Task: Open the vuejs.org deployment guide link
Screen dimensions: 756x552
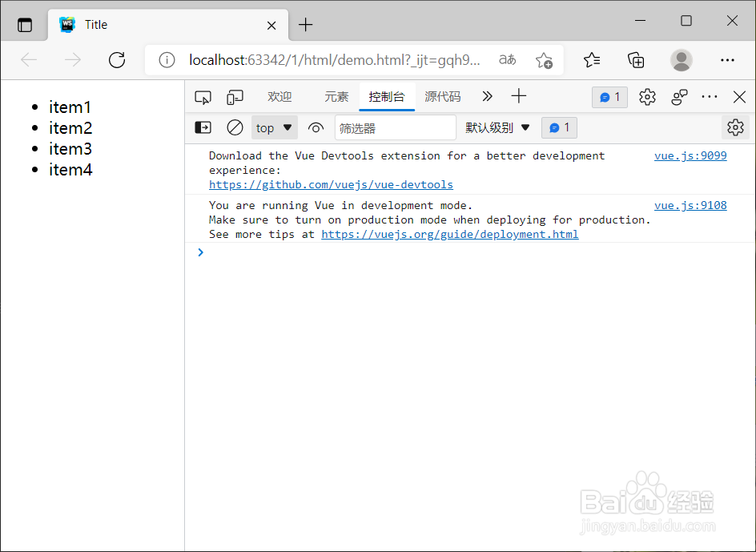Action: click(x=450, y=234)
